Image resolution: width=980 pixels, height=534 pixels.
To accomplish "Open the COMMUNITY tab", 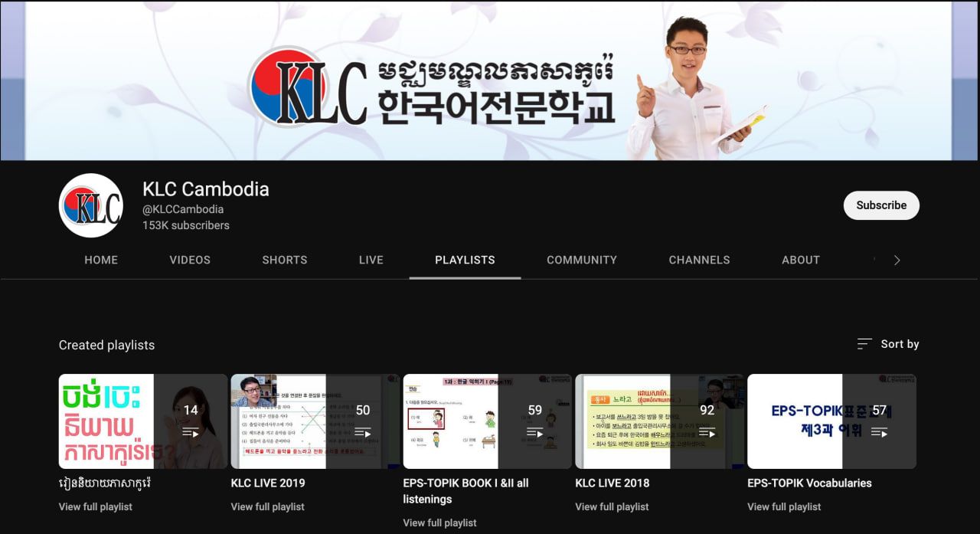I will pos(582,260).
